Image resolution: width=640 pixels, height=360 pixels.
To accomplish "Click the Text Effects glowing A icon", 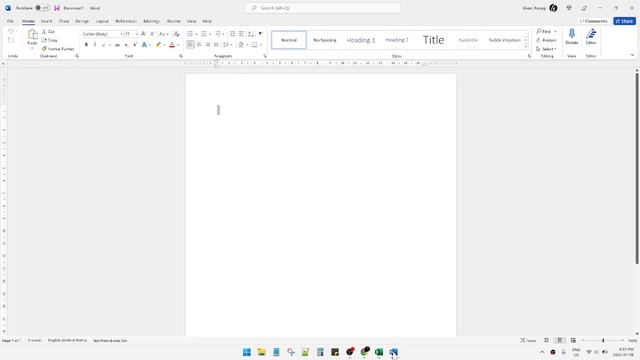I will (144, 44).
